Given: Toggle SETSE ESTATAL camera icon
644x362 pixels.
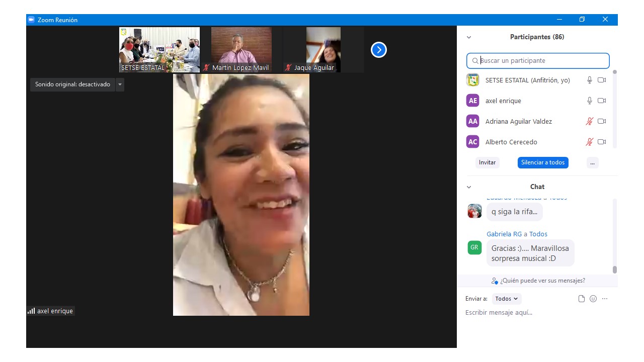Looking at the screenshot, I should click(x=602, y=80).
